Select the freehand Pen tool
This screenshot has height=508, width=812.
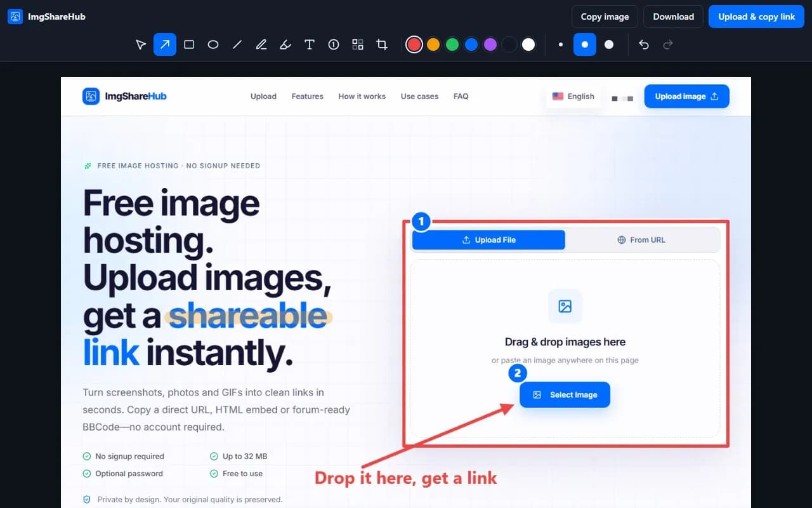[x=261, y=44]
